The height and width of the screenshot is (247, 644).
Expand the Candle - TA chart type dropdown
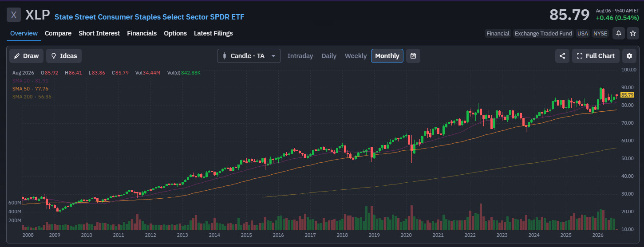point(249,56)
